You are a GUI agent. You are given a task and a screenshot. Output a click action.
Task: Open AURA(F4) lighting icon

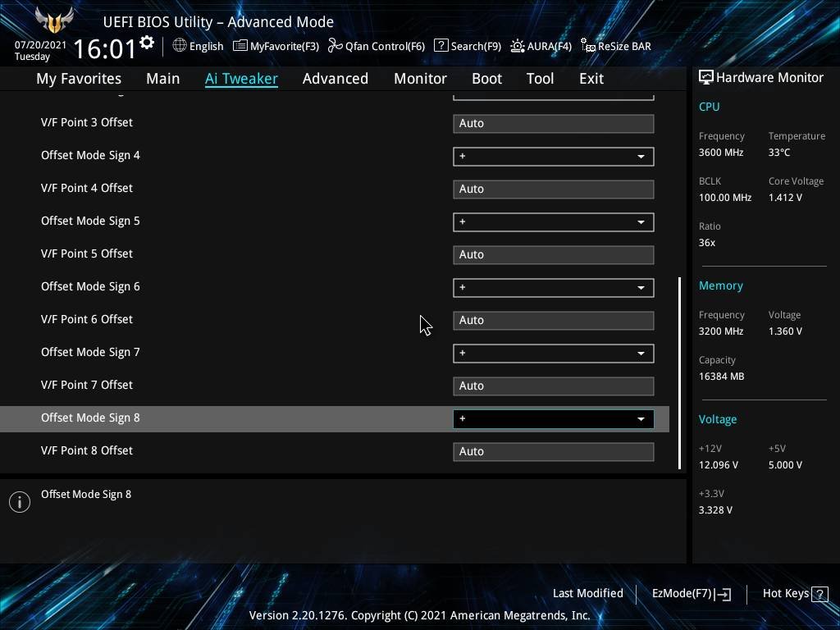pyautogui.click(x=517, y=46)
